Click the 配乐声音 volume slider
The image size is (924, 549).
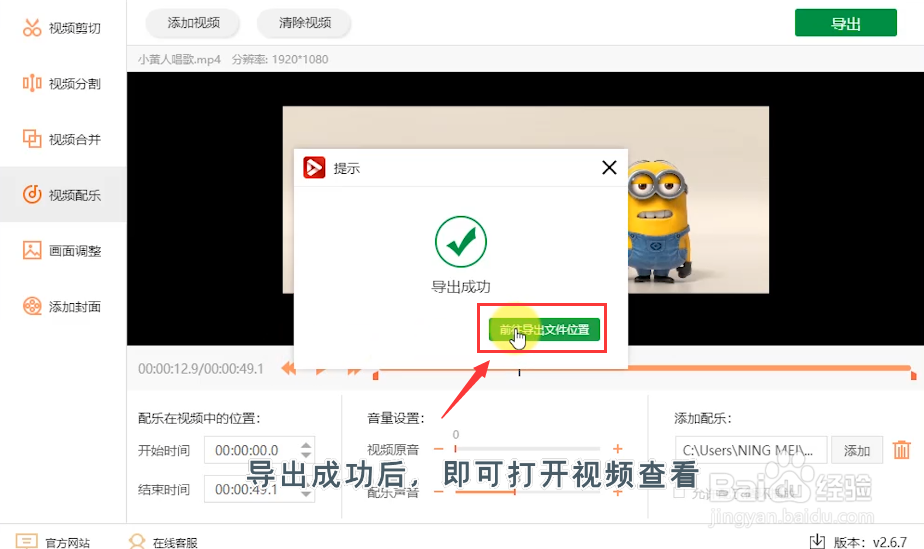pyautogui.click(x=527, y=492)
